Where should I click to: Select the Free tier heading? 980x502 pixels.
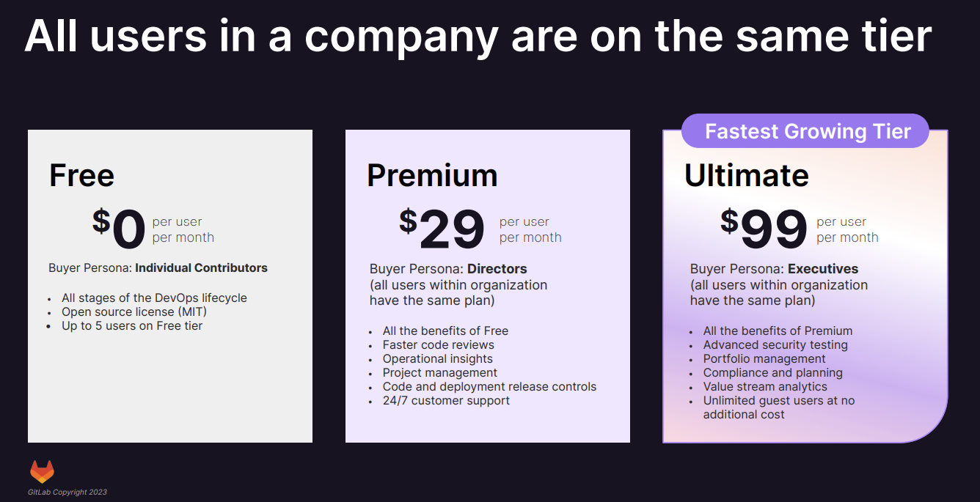[x=81, y=176]
